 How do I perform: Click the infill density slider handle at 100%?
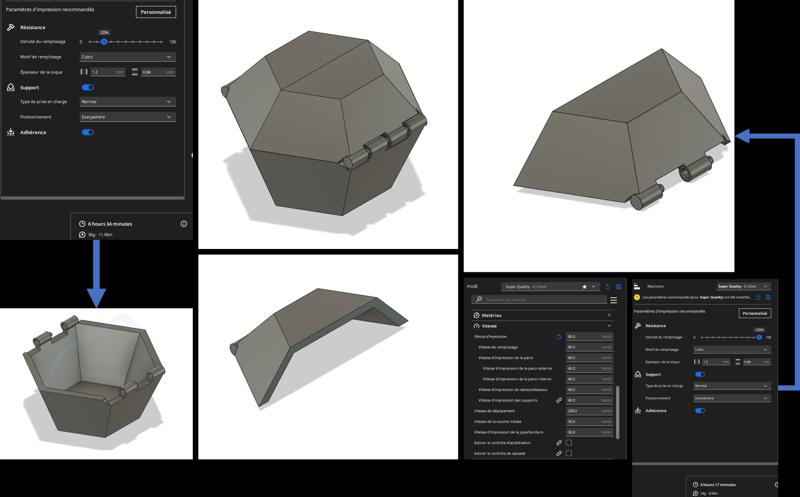[759, 337]
